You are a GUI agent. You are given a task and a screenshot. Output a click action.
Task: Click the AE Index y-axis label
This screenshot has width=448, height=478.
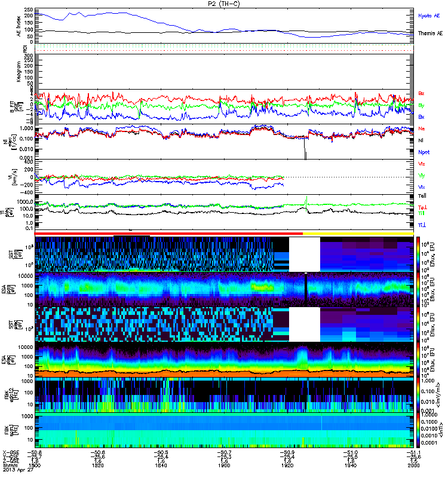click(x=19, y=26)
